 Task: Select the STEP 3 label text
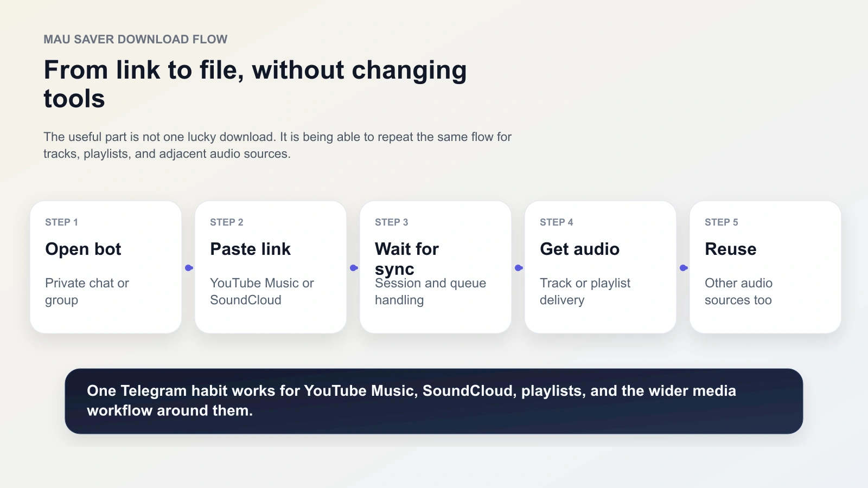[391, 222]
